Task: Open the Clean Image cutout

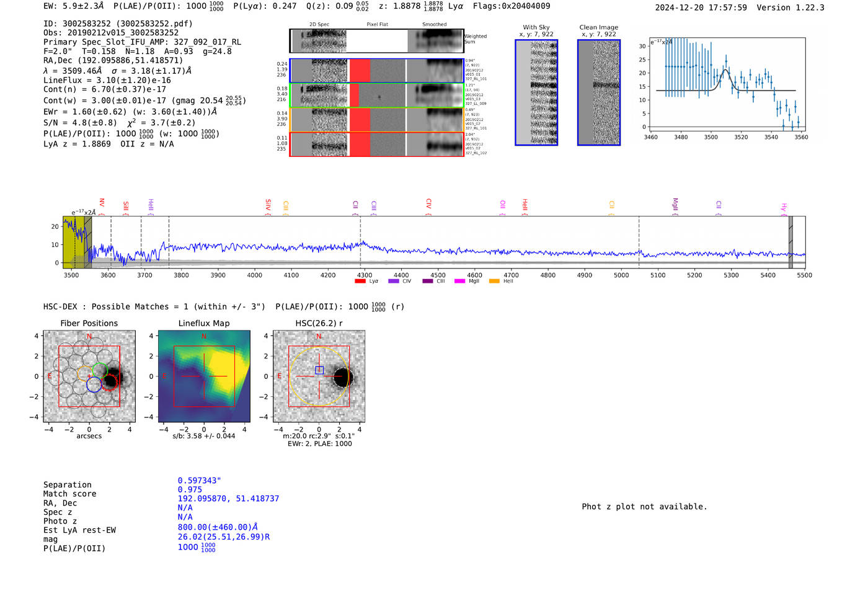Action: point(599,92)
